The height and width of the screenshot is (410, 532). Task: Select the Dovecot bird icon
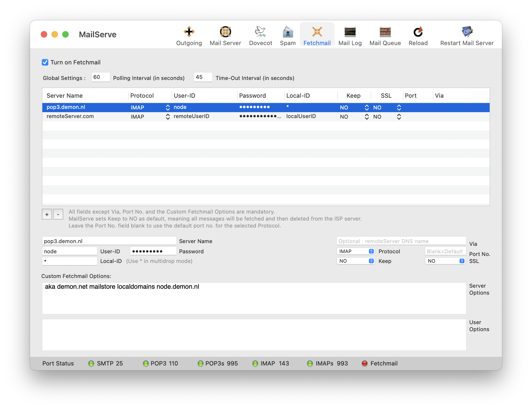coord(260,32)
